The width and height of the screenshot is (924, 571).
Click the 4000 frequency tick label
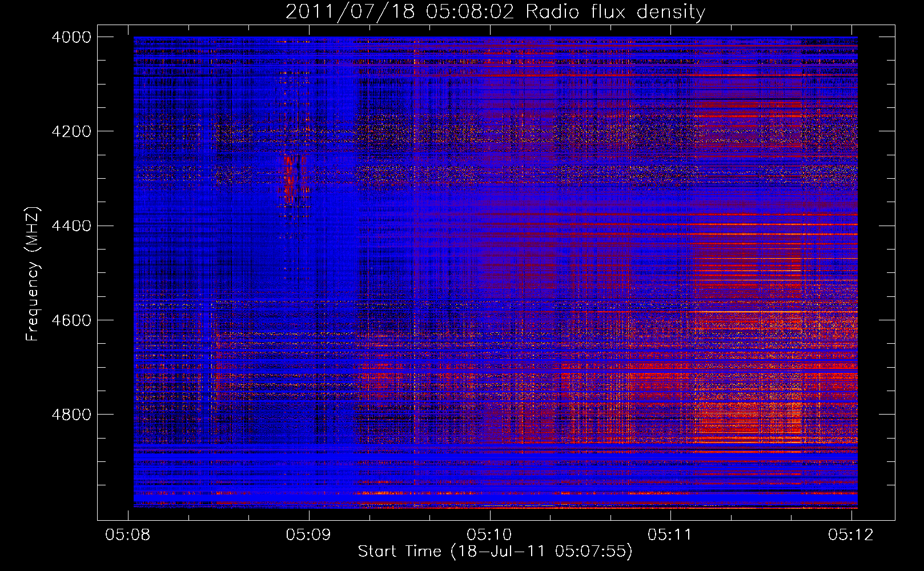71,37
